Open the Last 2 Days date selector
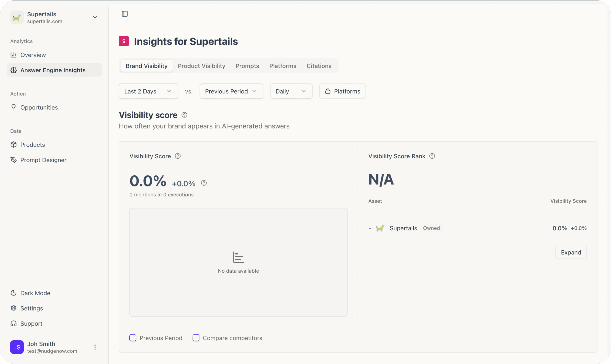611x364 pixels. point(148,91)
